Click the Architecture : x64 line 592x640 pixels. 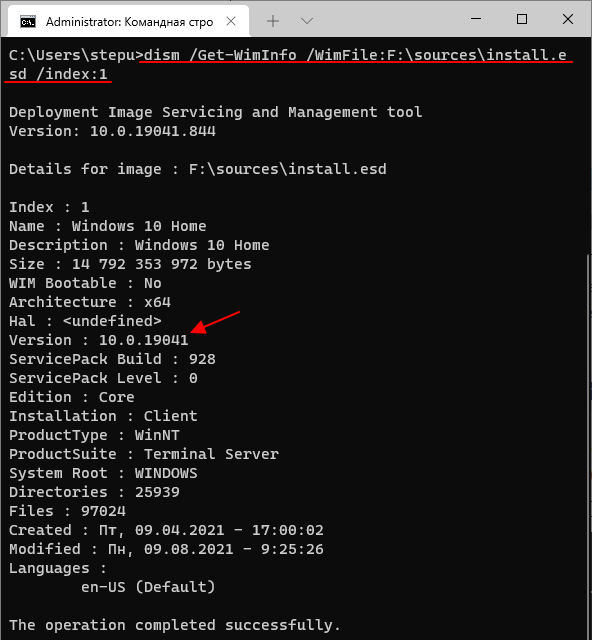coord(90,302)
